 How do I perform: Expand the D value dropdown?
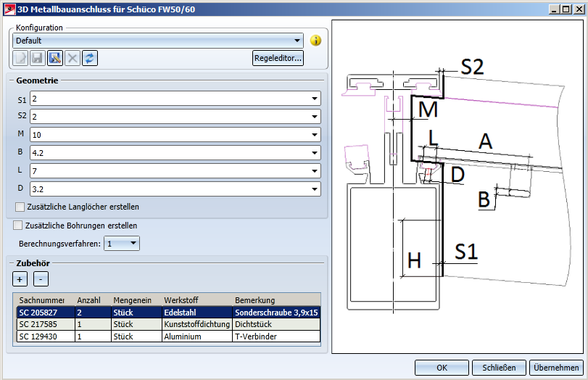315,189
